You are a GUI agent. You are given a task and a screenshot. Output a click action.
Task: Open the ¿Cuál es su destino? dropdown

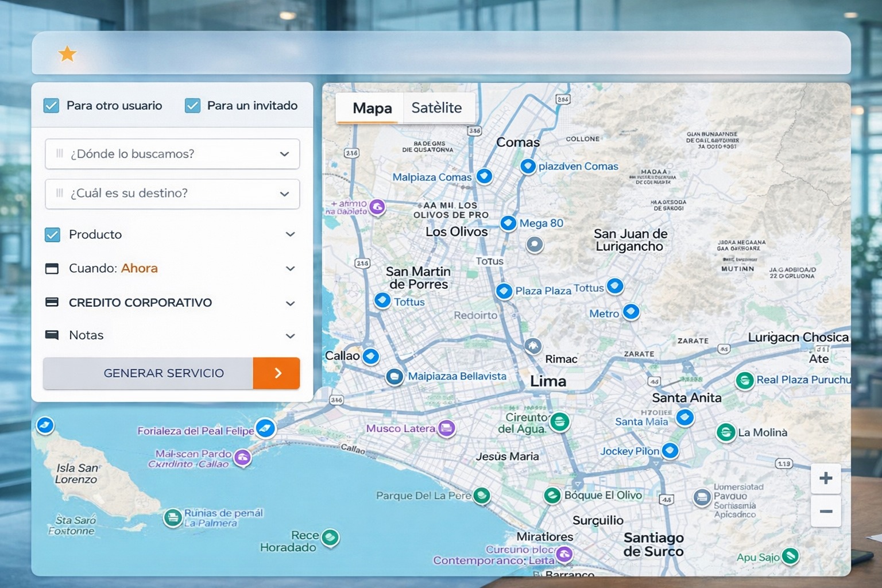172,194
